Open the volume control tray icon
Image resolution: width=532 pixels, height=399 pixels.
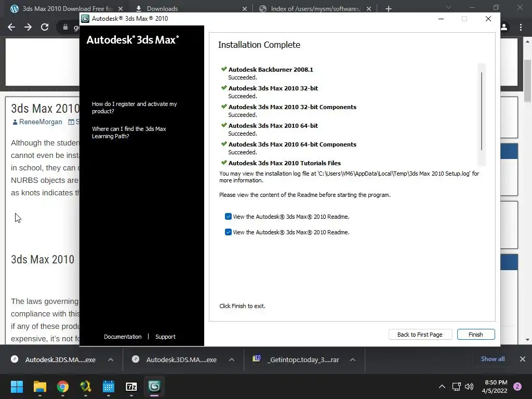469,387
